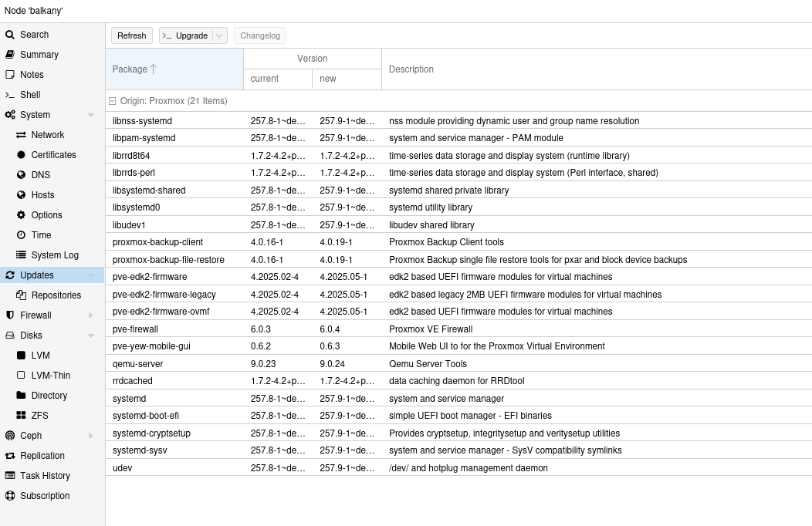Open Shell via its terminal icon

[x=10, y=95]
